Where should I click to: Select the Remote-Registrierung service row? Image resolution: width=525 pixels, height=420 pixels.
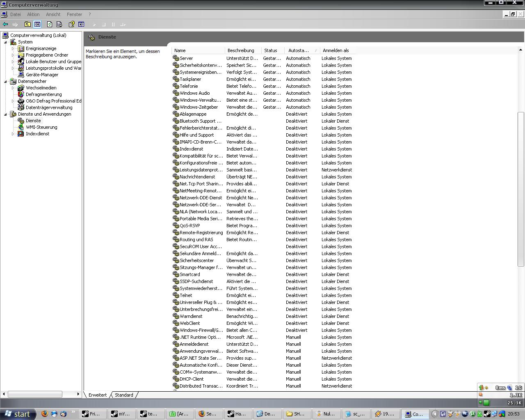(x=264, y=233)
